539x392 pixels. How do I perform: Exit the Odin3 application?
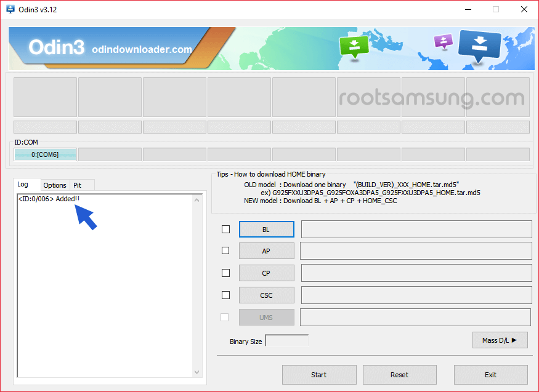pyautogui.click(x=490, y=375)
